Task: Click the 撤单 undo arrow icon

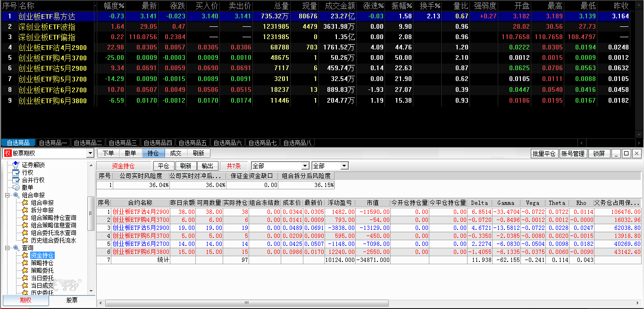Action: pos(16,187)
